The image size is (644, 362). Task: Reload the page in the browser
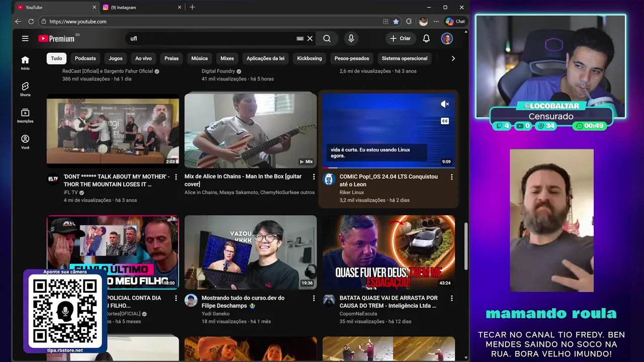(x=31, y=22)
